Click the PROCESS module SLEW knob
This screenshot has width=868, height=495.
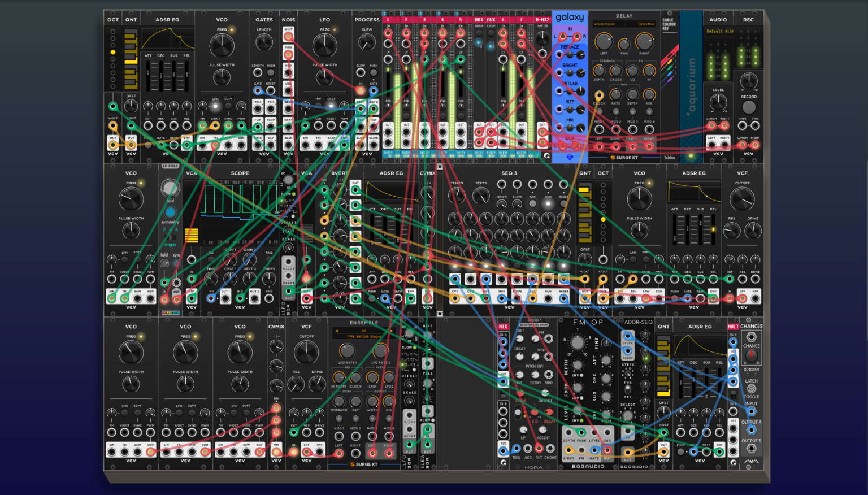pos(367,42)
